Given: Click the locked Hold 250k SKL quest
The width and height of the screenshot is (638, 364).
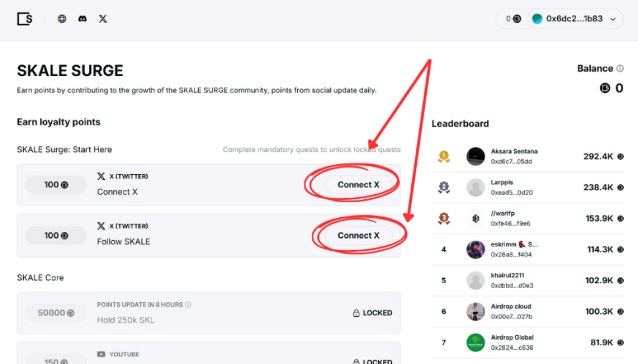Looking at the screenshot, I should [x=209, y=313].
